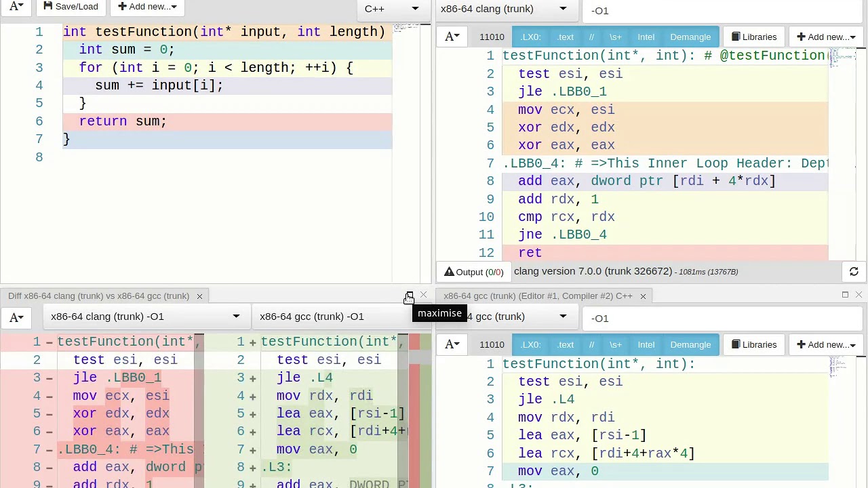Show clang compiler Output (0/0)
This screenshot has width=868, height=488.
474,272
